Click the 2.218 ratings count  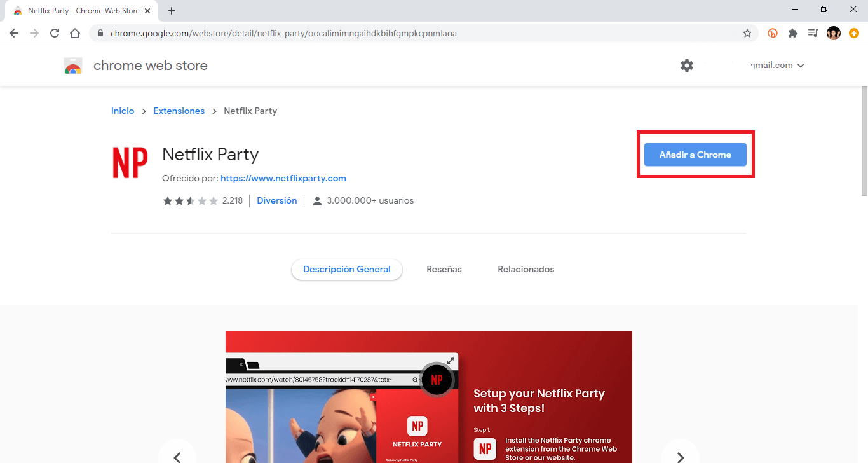point(233,201)
